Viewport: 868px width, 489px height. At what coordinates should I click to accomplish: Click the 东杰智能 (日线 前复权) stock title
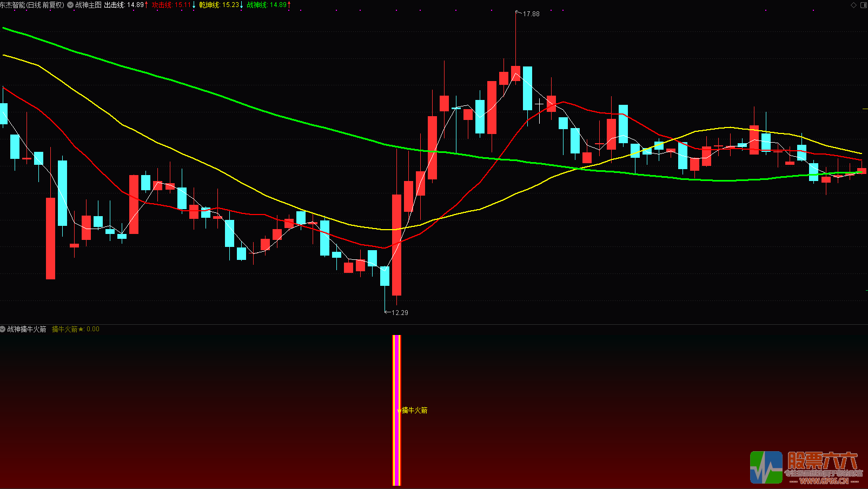pos(32,5)
